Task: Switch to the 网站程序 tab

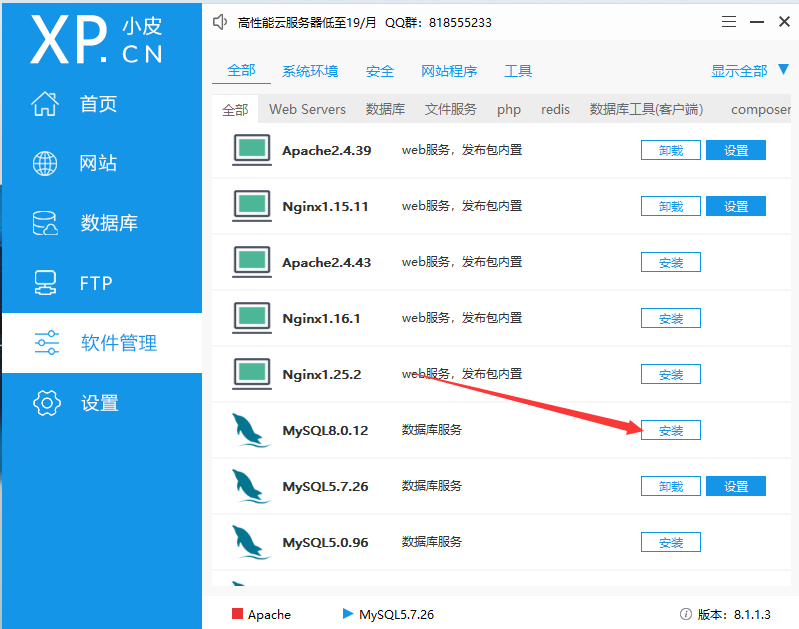Action: [x=449, y=71]
